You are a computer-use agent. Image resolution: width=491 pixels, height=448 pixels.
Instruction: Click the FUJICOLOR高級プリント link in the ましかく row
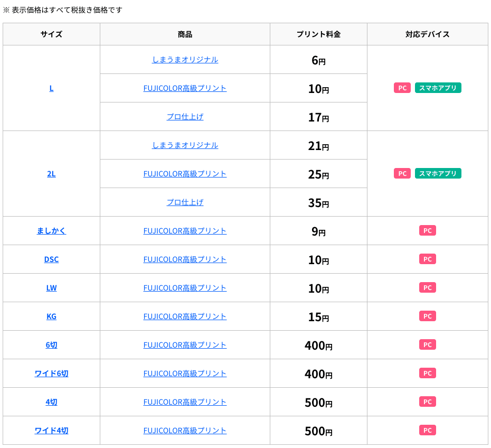tap(185, 230)
